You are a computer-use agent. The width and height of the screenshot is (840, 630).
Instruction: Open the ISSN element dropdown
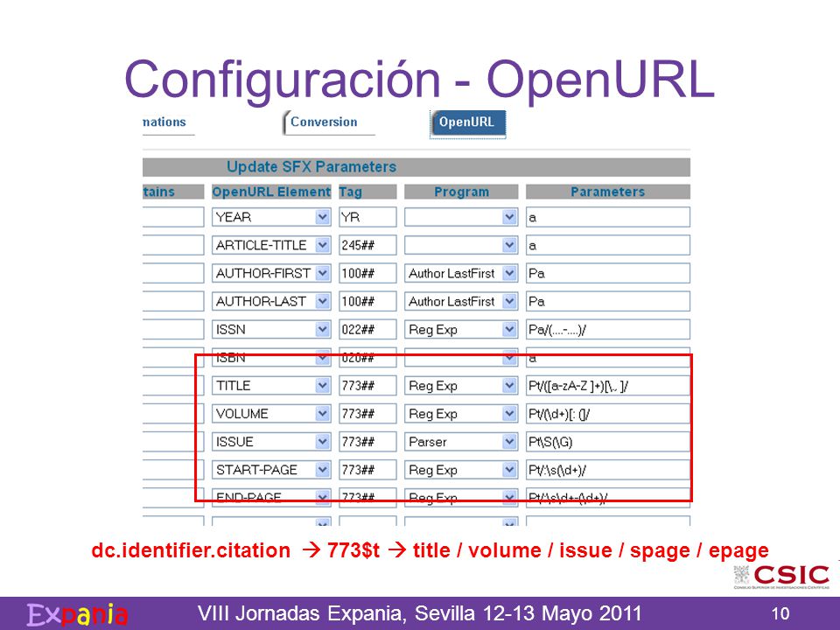point(271,330)
